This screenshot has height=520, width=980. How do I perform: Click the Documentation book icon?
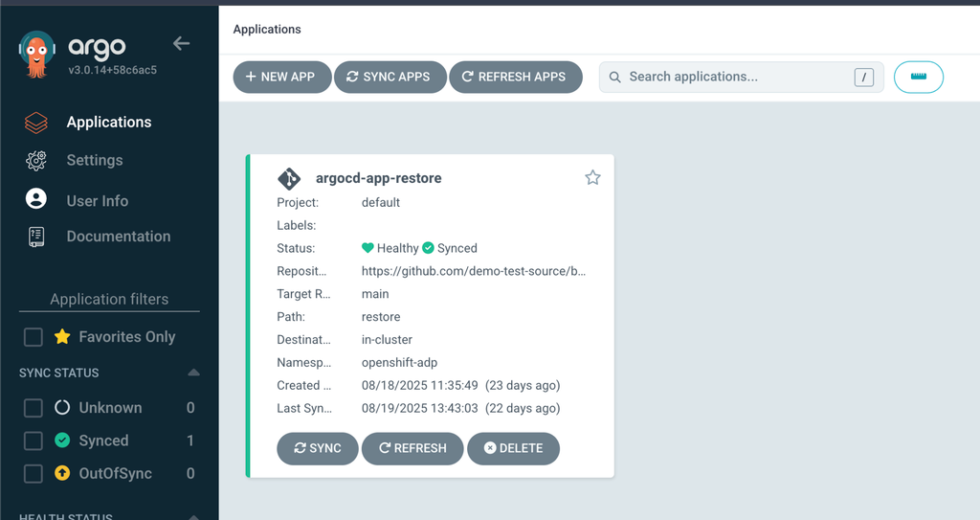point(36,237)
